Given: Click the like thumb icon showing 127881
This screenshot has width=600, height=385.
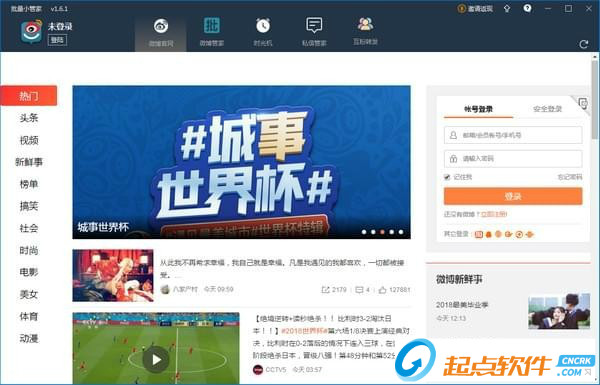Looking at the screenshot, I should coord(382,290).
